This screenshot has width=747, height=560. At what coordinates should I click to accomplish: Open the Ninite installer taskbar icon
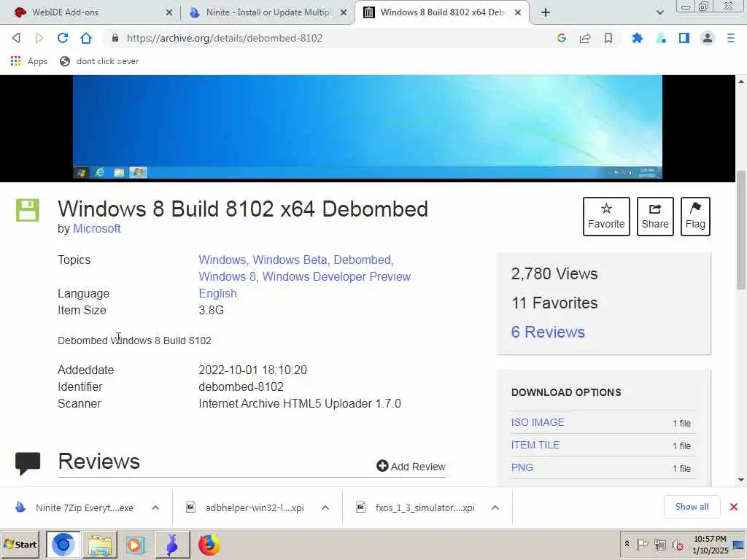coord(172,544)
